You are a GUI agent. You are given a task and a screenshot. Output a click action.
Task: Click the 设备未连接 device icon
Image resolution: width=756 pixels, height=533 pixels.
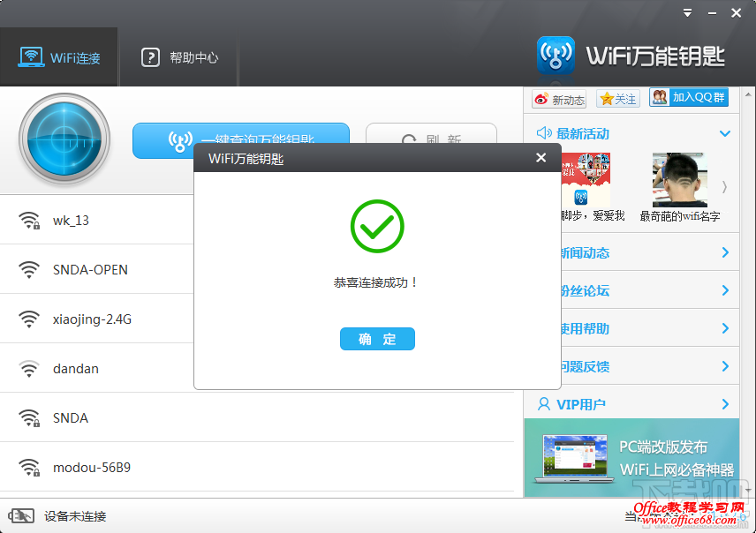pyautogui.click(x=22, y=514)
